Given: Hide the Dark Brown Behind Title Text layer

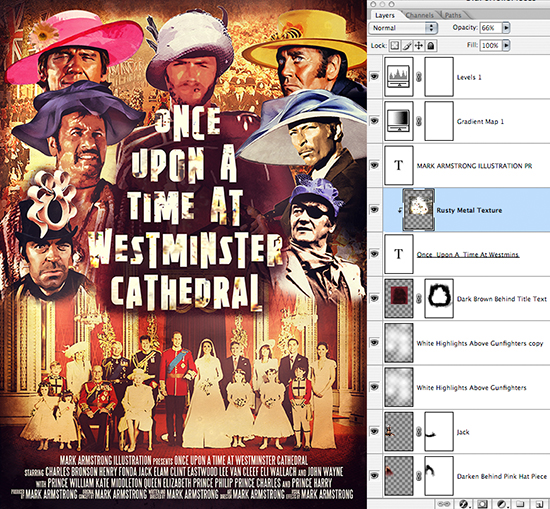Looking at the screenshot, I should [375, 298].
